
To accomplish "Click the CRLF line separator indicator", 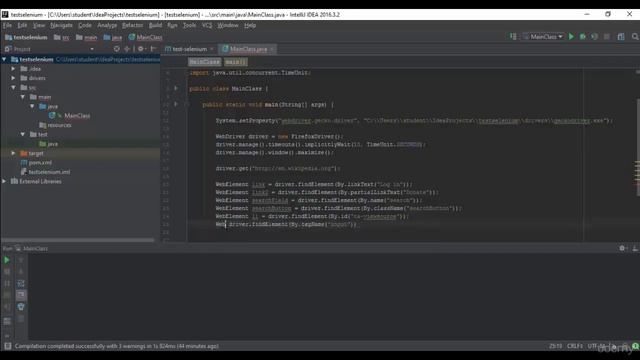I will tap(575, 346).
